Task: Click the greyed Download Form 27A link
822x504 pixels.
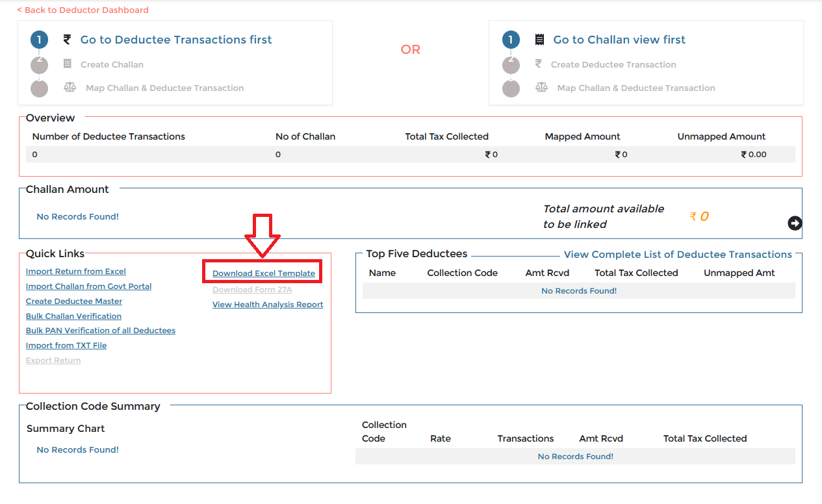Action: point(252,290)
